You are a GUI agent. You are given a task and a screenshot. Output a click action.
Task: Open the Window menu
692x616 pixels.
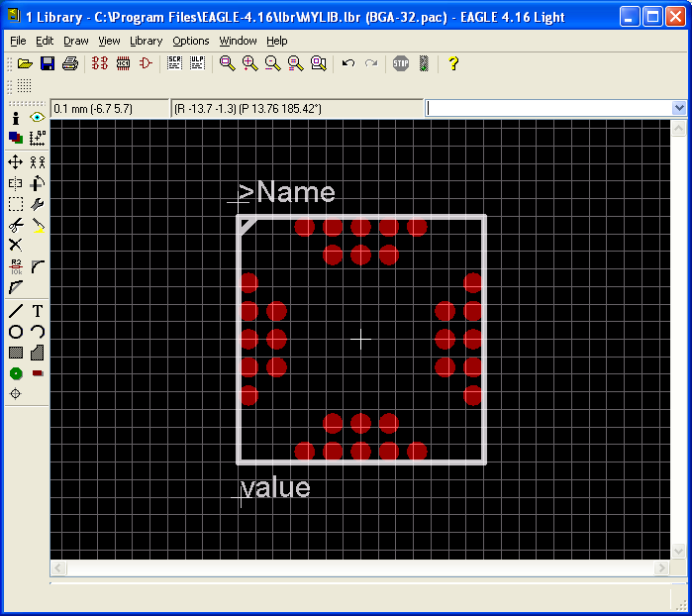(x=238, y=41)
